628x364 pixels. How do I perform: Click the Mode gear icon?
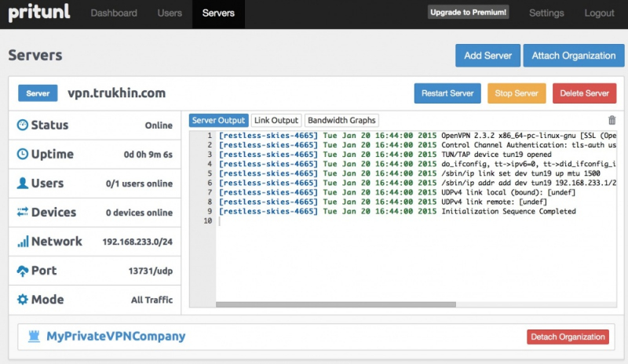[x=23, y=300]
